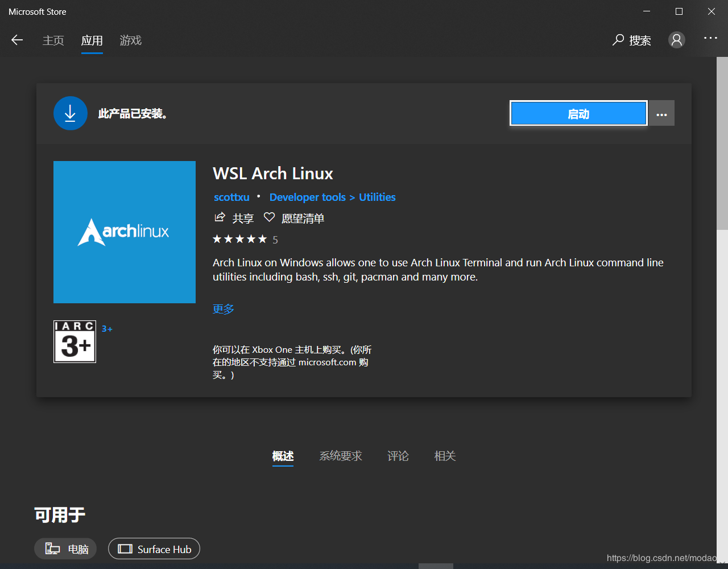Switch to the 评论 tab

[398, 456]
